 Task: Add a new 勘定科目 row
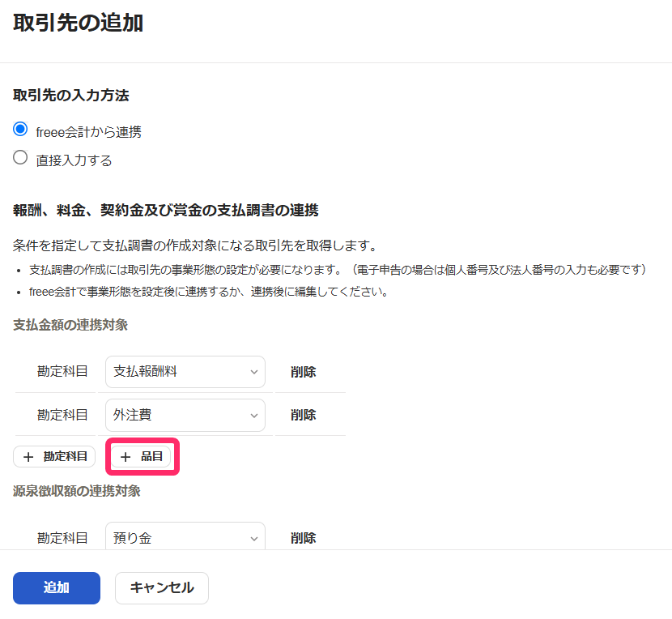(x=54, y=456)
